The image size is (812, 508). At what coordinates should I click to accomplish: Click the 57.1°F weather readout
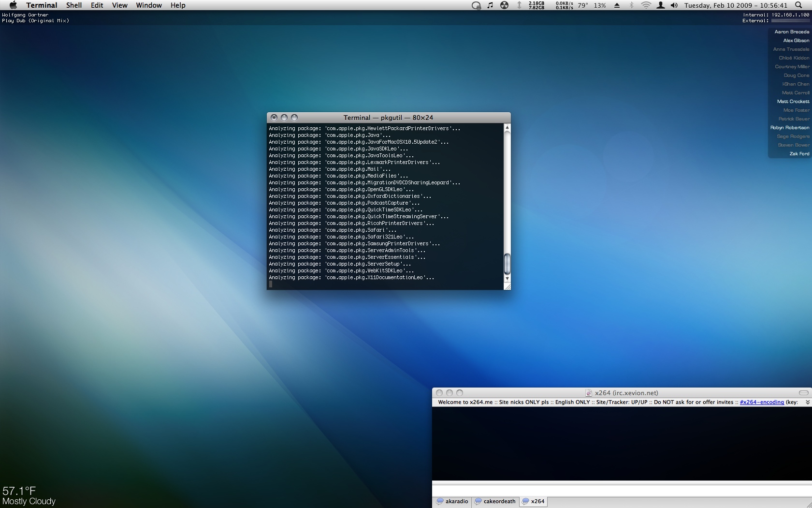[19, 491]
